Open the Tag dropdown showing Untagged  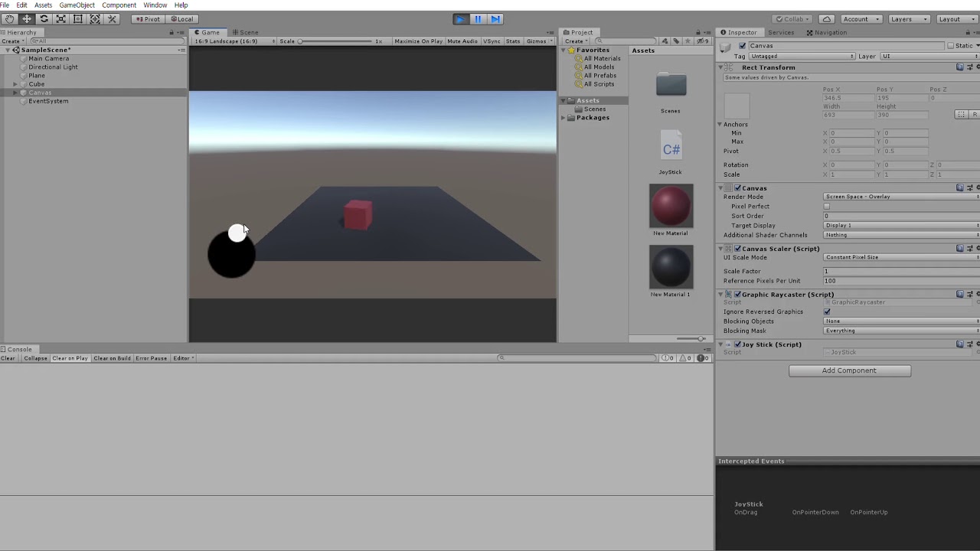coord(802,57)
